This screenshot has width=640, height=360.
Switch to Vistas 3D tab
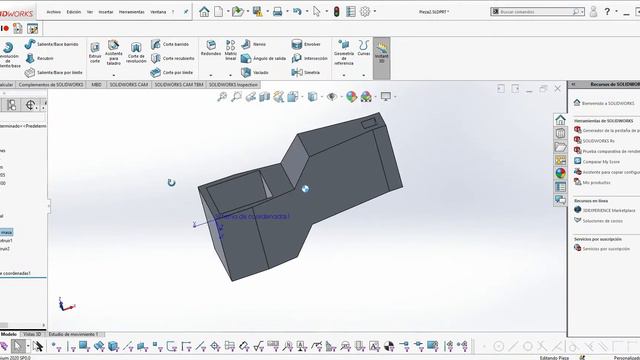32,334
